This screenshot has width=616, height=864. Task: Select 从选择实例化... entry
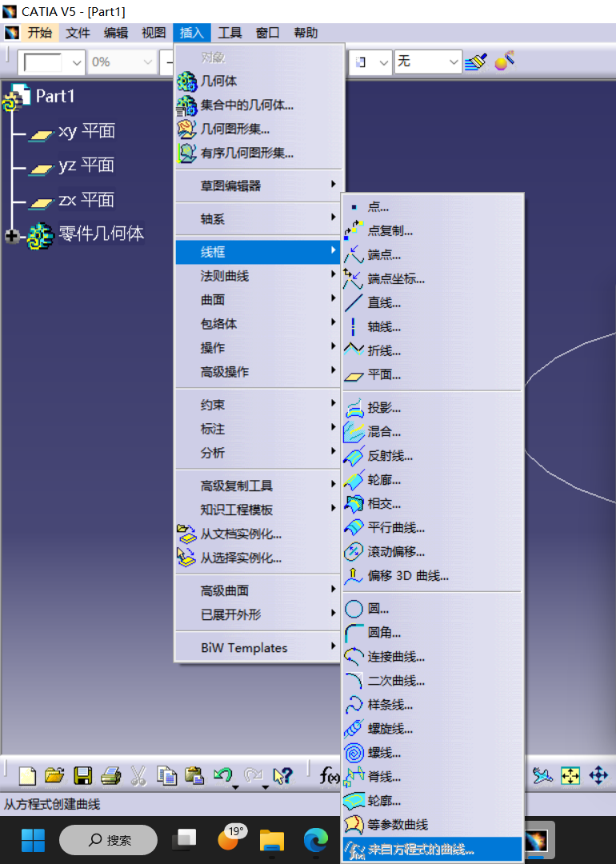[258, 558]
